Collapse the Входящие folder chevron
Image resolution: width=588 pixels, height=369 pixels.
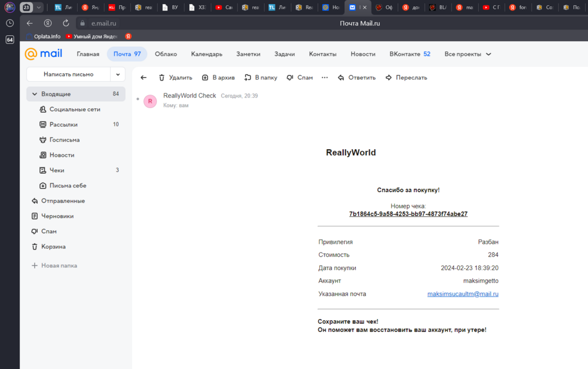coord(35,94)
